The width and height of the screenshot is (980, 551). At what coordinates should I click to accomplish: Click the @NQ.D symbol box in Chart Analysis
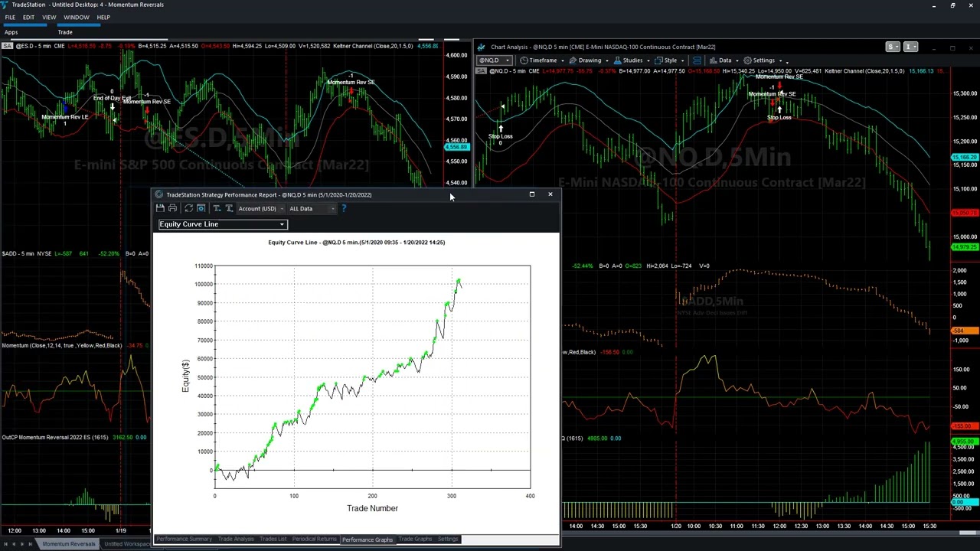[495, 60]
